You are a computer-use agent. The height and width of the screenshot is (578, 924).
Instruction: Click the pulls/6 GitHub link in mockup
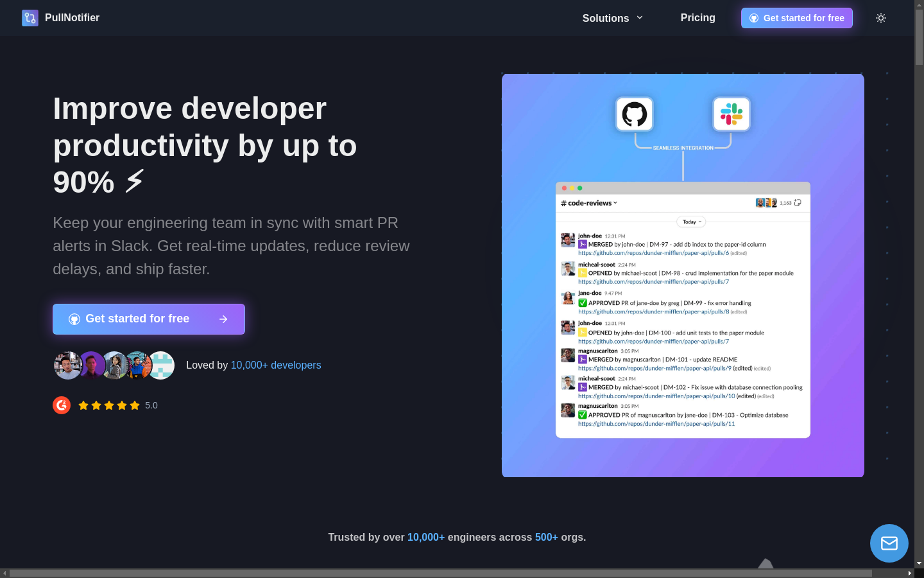click(x=653, y=253)
